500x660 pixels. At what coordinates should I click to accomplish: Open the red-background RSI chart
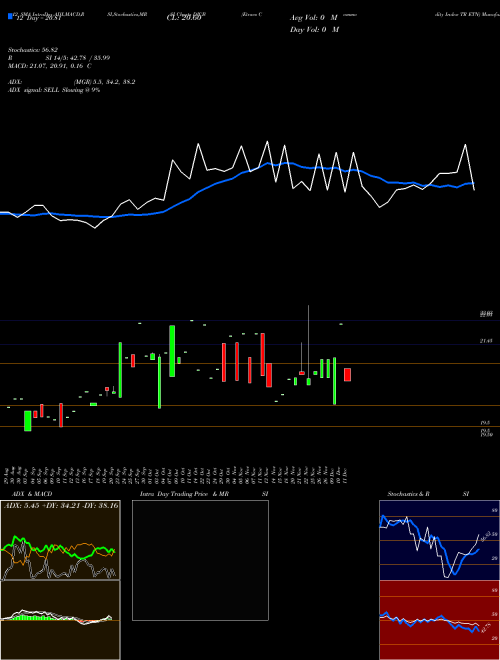[439, 620]
